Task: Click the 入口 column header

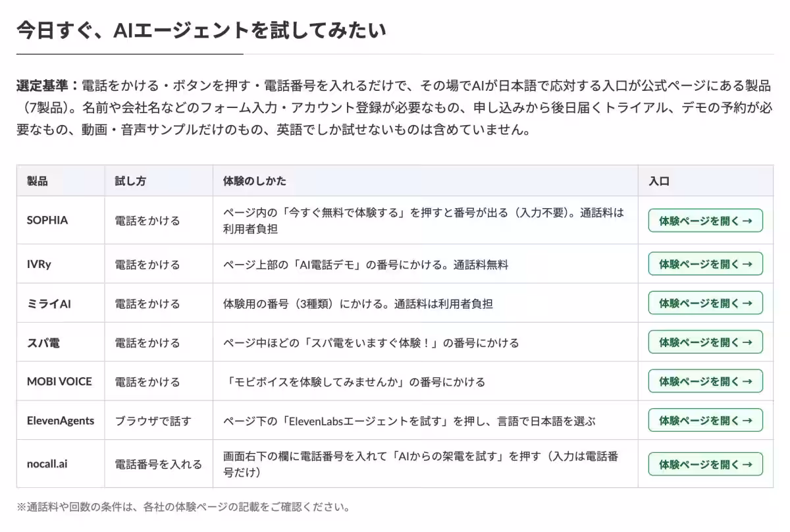Action: coord(706,181)
